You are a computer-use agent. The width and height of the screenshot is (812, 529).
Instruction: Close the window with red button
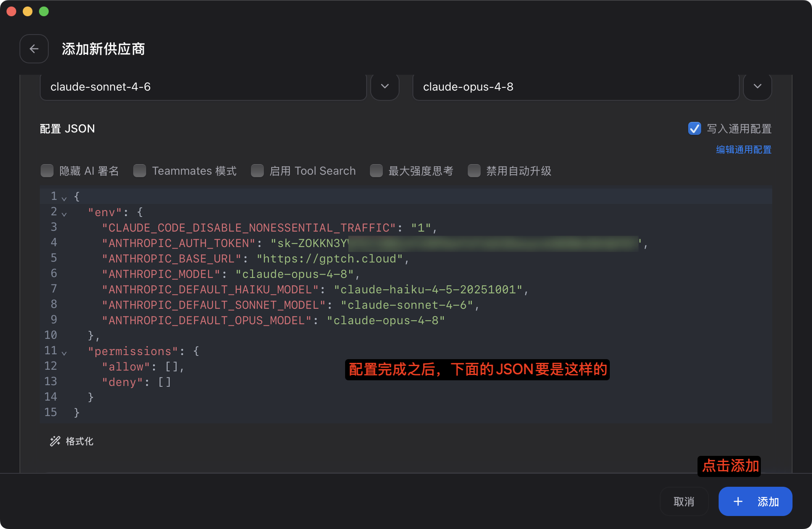tap(11, 11)
